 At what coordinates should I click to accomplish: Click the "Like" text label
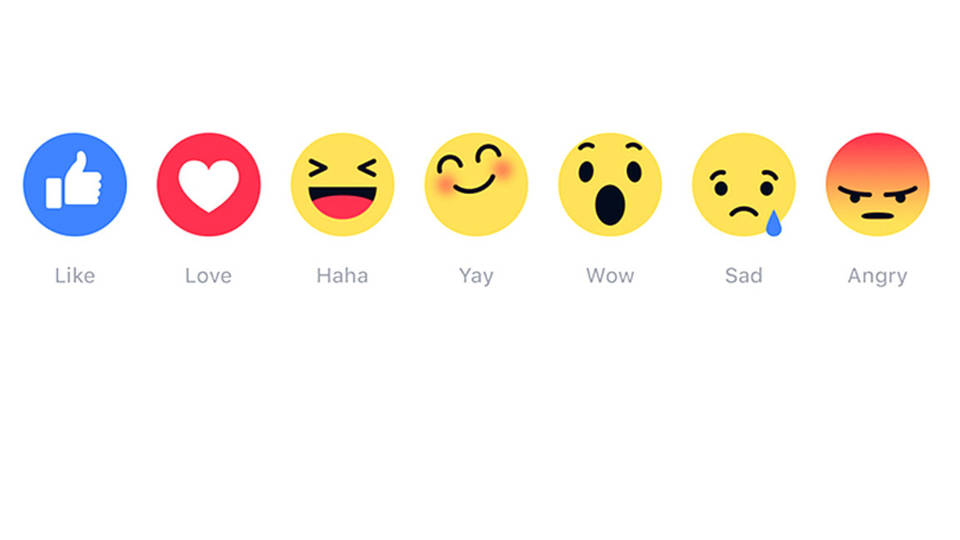point(75,276)
